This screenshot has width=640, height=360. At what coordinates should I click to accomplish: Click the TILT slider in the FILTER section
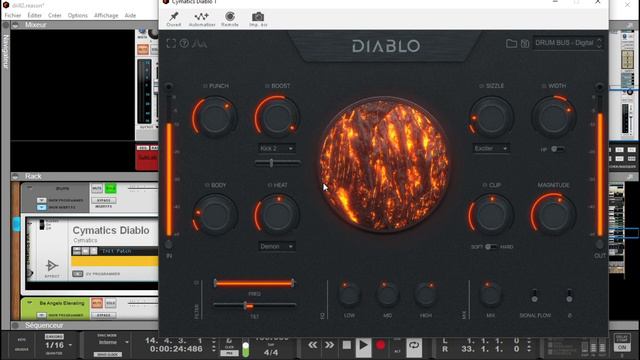(x=254, y=305)
